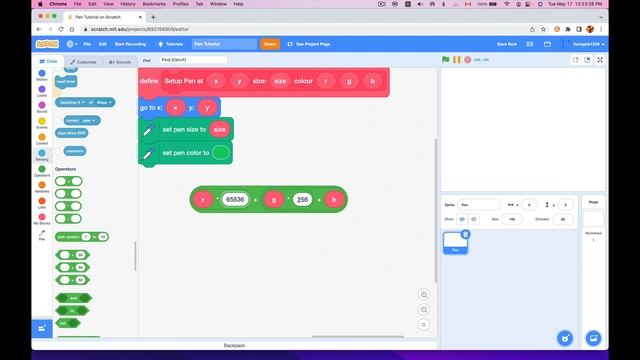Select the Operators block category
Image resolution: width=640 pixels, height=360 pixels.
click(42, 171)
